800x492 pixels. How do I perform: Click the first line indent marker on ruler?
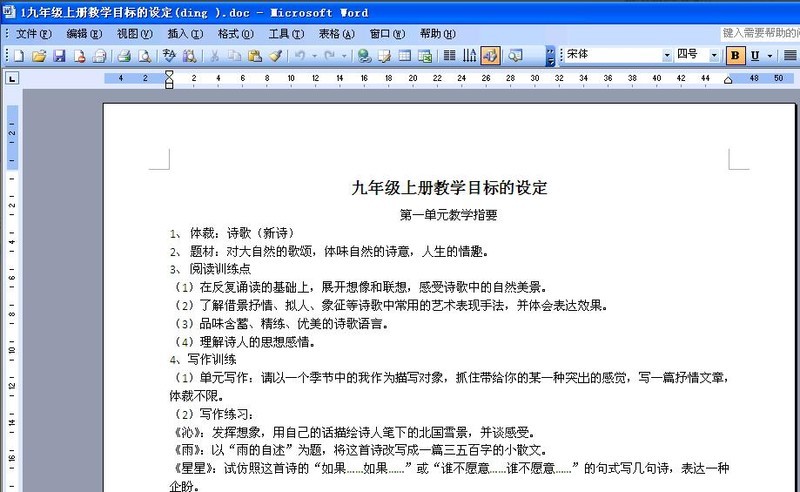pyautogui.click(x=169, y=75)
